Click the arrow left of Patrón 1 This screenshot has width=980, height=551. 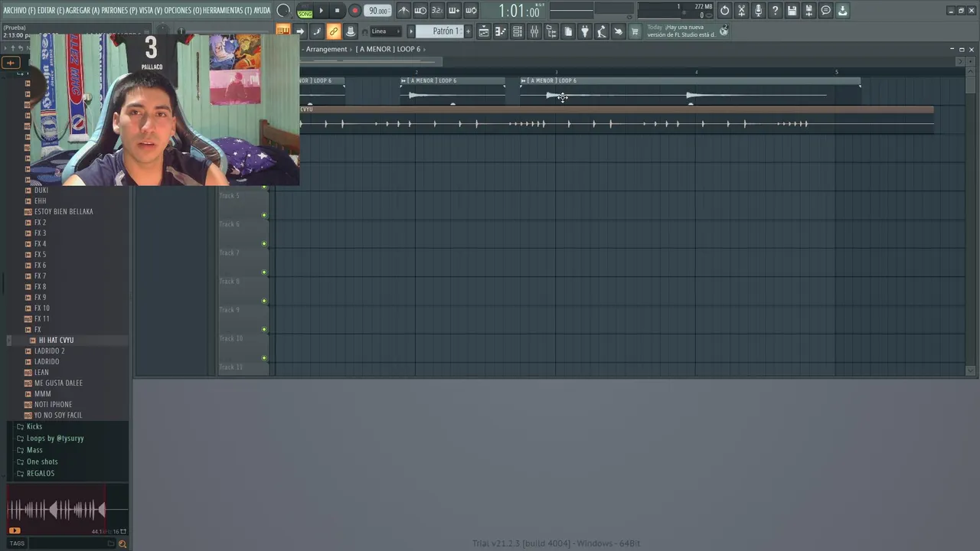[x=410, y=31]
